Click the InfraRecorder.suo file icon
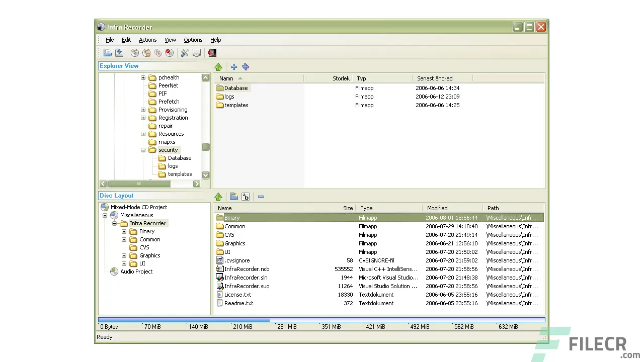 point(219,286)
